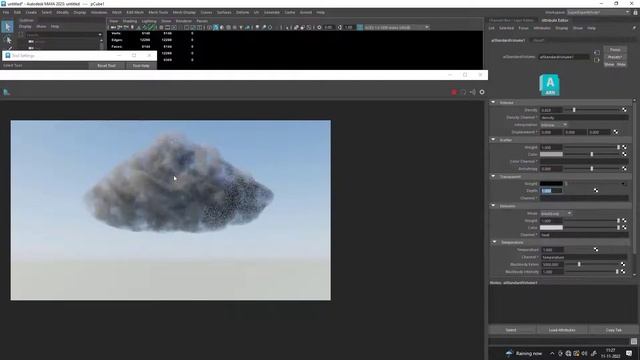
Task: Click the RenderView icon at left of toolbar
Action: coord(7,92)
